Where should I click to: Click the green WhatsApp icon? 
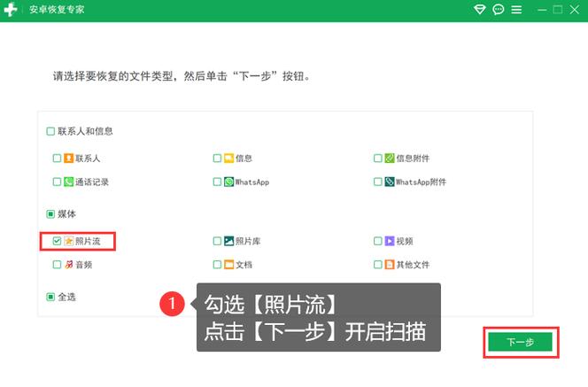point(228,182)
